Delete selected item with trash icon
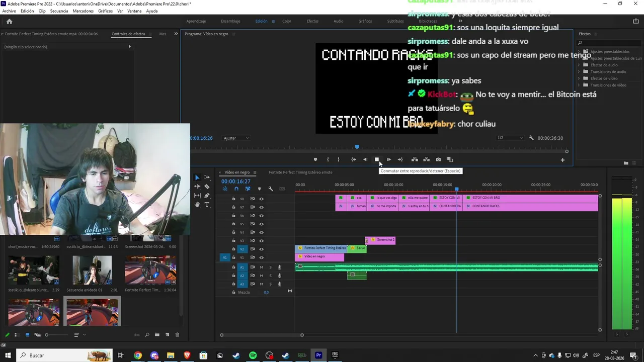The height and width of the screenshot is (362, 644). pyautogui.click(x=177, y=335)
